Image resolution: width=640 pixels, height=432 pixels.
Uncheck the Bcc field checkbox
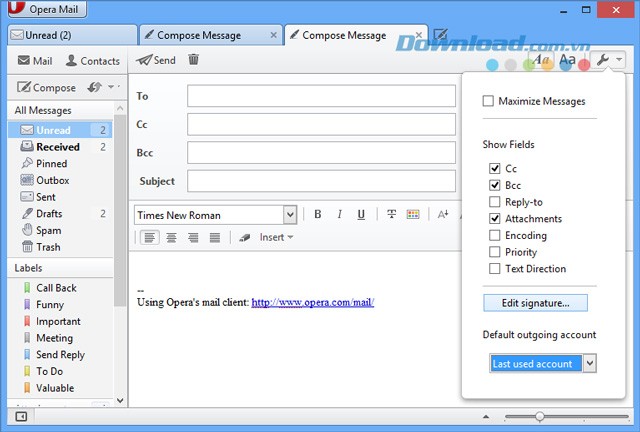[x=495, y=185]
